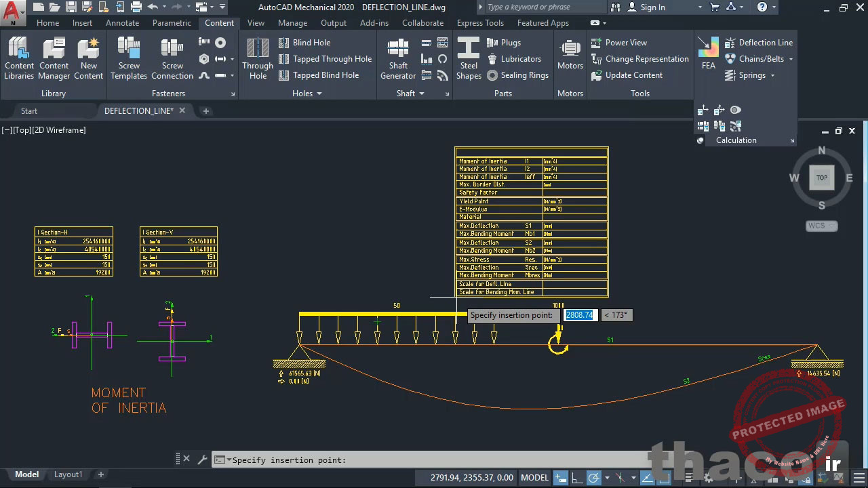The image size is (868, 488).
Task: Activate Power View
Action: [x=619, y=43]
